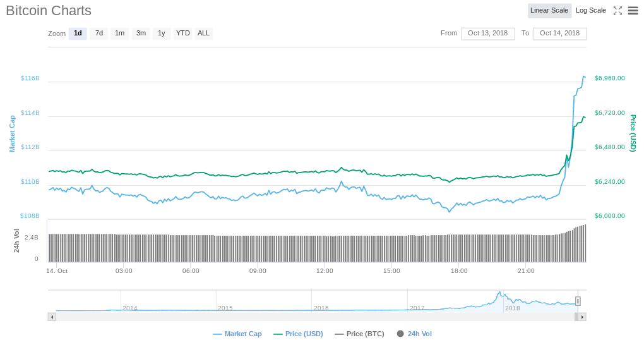Edit the From date field
This screenshot has width=644, height=340.
[488, 33]
